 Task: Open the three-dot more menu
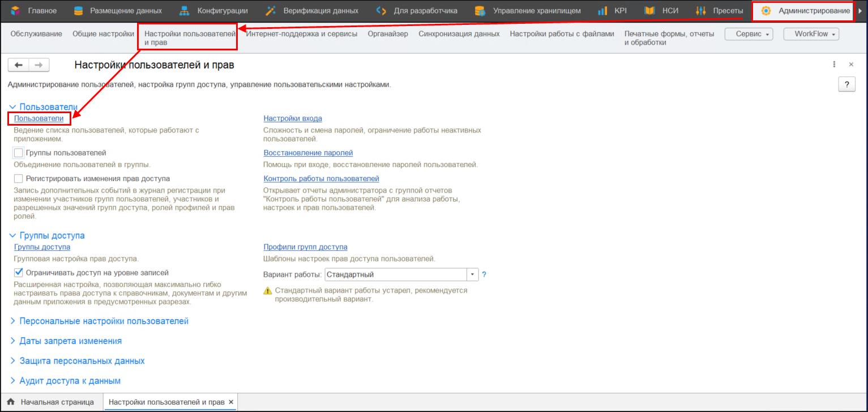point(834,65)
